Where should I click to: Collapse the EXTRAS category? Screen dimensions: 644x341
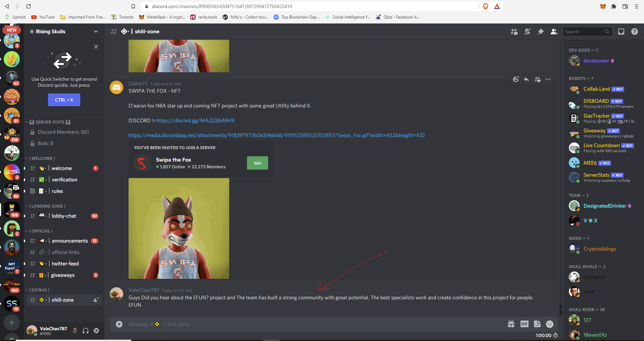[37, 290]
